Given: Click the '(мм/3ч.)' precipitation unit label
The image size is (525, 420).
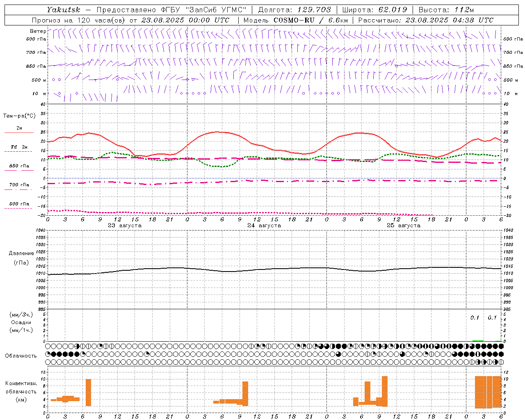Looking at the screenshot, I should [21, 315].
